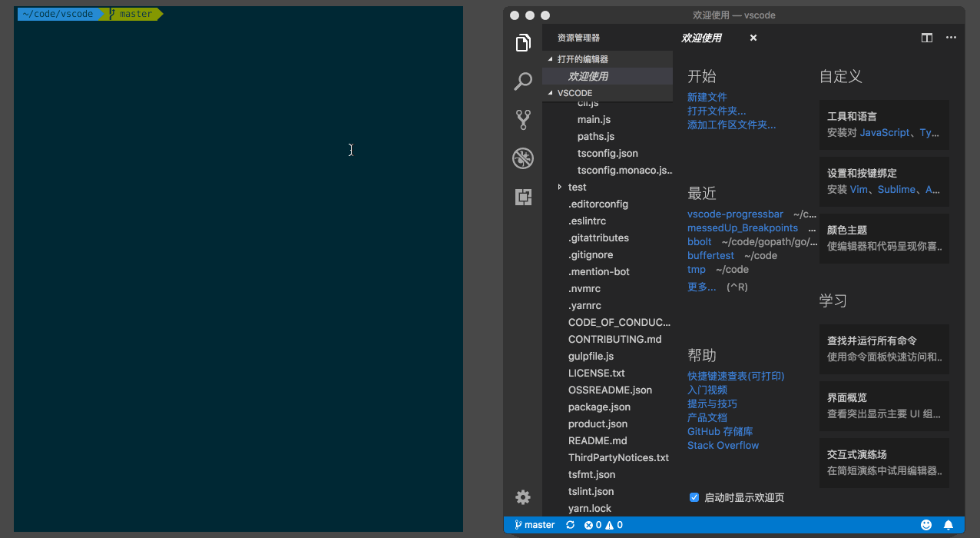The width and height of the screenshot is (980, 538).
Task: Open the Search view icon
Action: coord(523,81)
